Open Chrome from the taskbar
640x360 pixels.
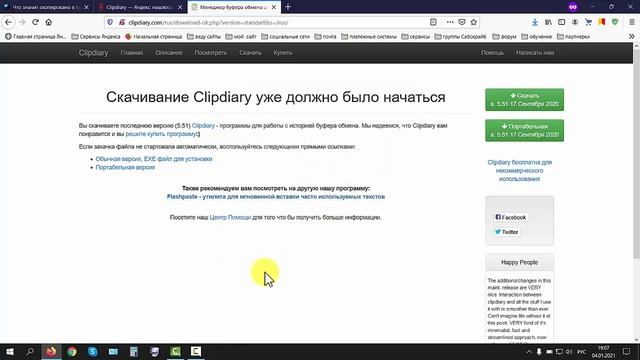coord(72,351)
